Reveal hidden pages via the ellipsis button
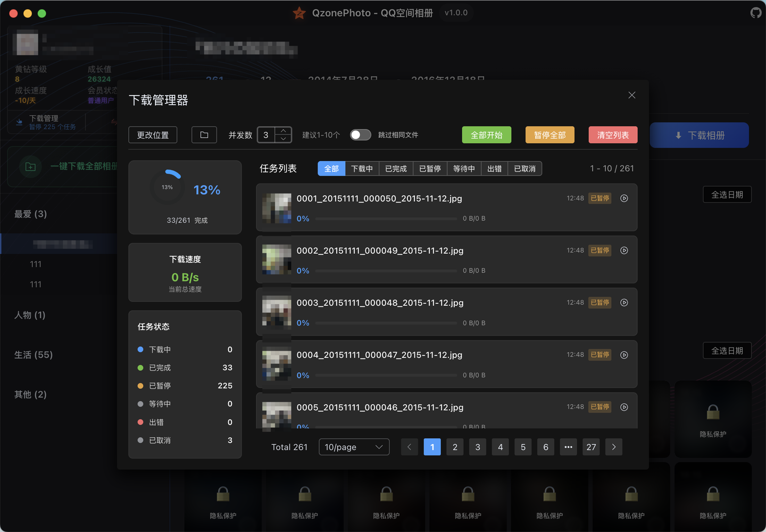Viewport: 766px width, 532px height. click(x=568, y=447)
